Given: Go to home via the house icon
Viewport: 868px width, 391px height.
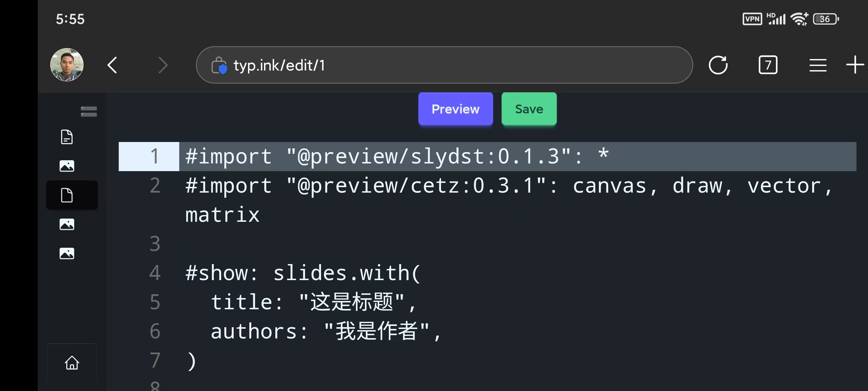Looking at the screenshot, I should [72, 363].
